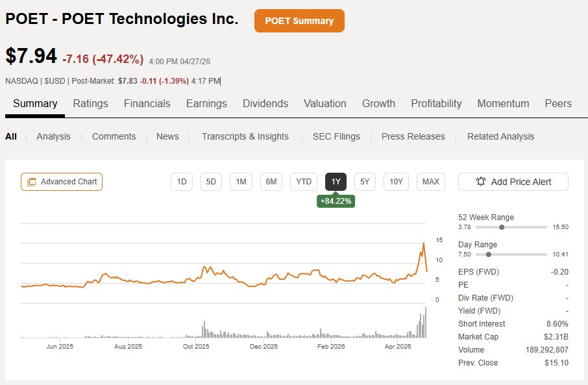Select the 5D chart range
This screenshot has height=385, width=588.
click(211, 182)
